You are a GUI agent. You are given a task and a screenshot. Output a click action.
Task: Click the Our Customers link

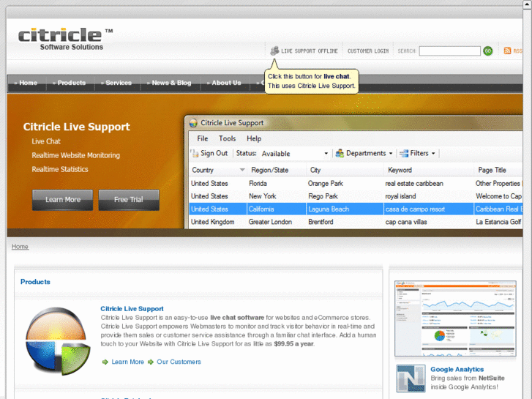point(179,362)
